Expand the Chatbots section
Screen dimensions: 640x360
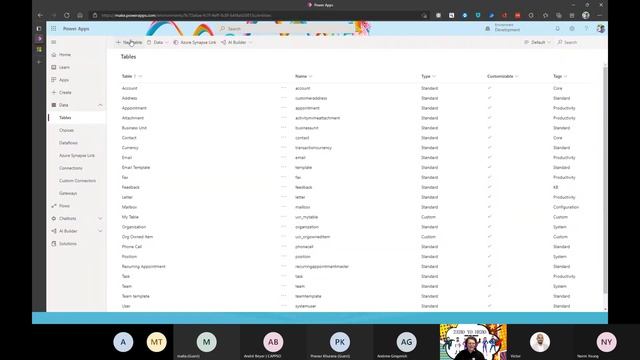coord(100,219)
